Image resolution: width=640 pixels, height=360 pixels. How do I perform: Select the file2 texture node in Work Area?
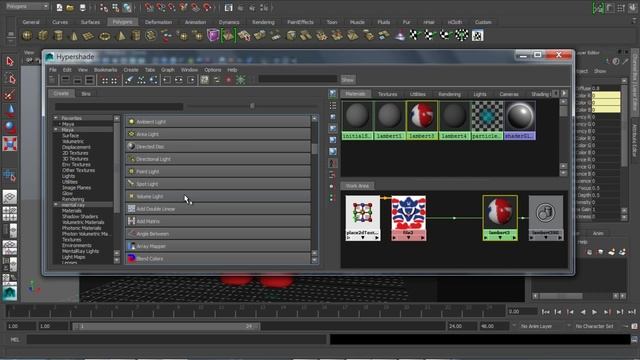coord(409,218)
